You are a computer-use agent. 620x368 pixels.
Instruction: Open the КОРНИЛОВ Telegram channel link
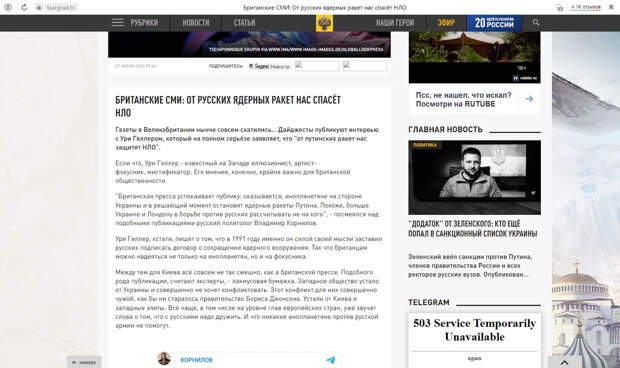[x=197, y=360]
